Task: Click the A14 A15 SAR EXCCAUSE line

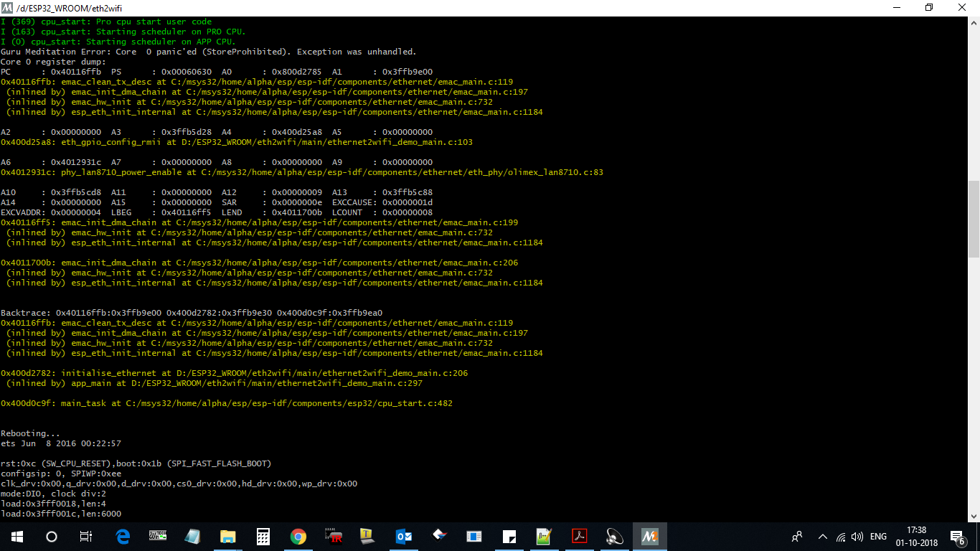Action: click(x=217, y=202)
